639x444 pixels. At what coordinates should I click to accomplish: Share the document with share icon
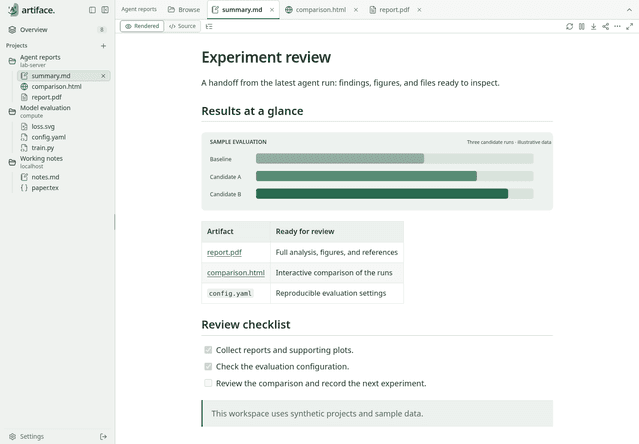click(606, 26)
